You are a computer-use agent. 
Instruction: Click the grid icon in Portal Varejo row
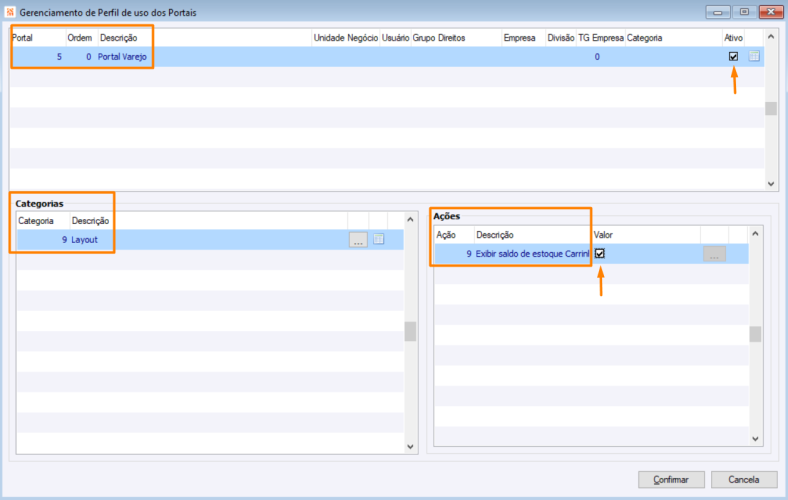(754, 56)
